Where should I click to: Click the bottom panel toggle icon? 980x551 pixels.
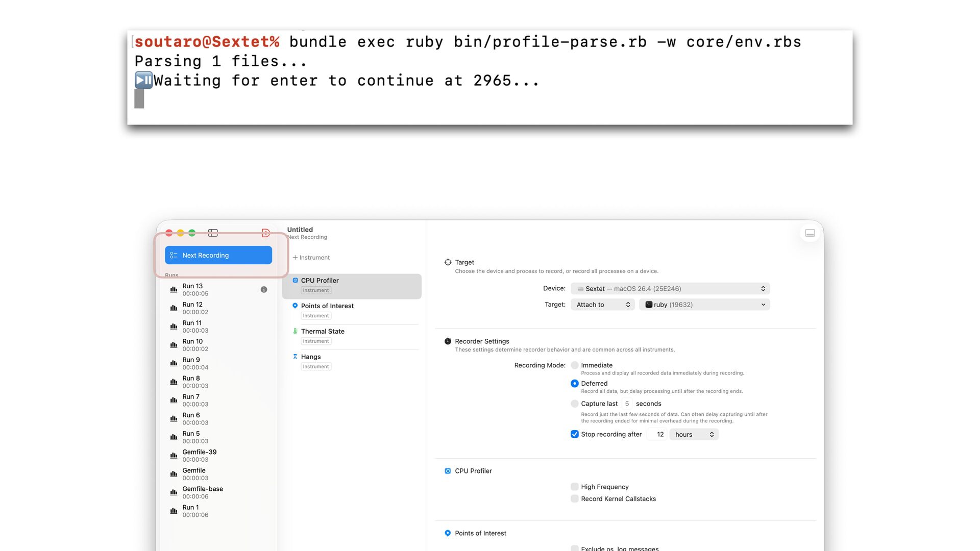810,233
